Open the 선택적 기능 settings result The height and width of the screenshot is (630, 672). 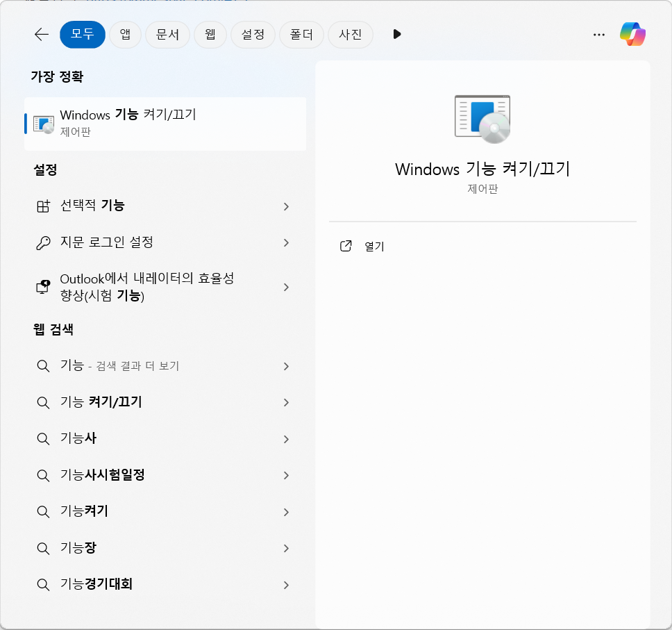(165, 206)
